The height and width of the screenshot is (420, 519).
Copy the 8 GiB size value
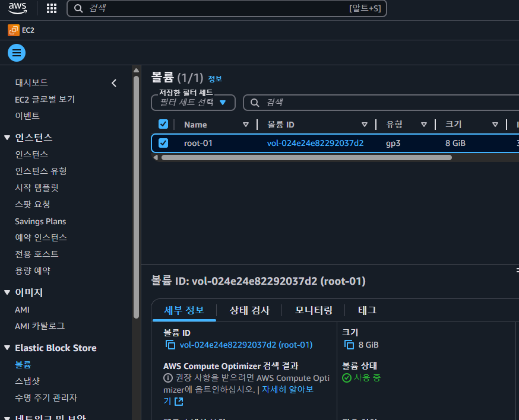[x=349, y=345]
